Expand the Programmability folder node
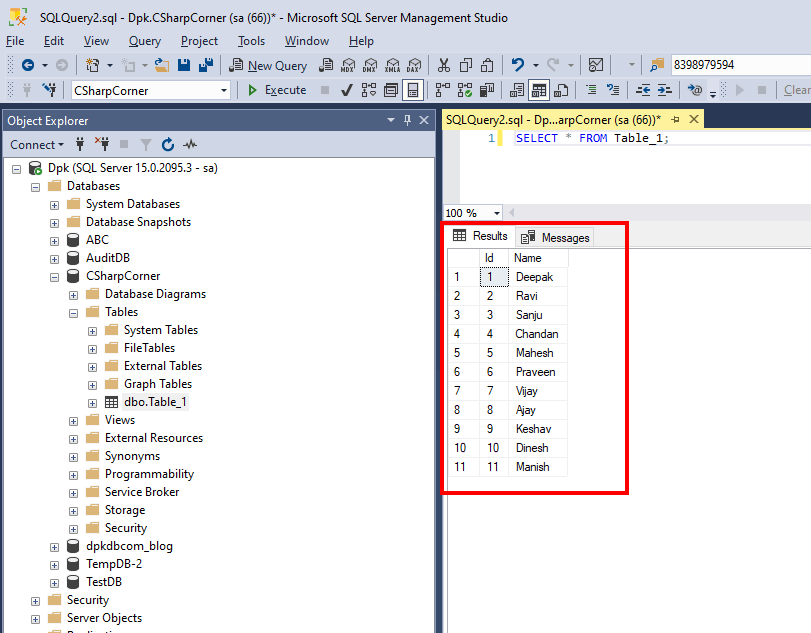 coord(73,475)
